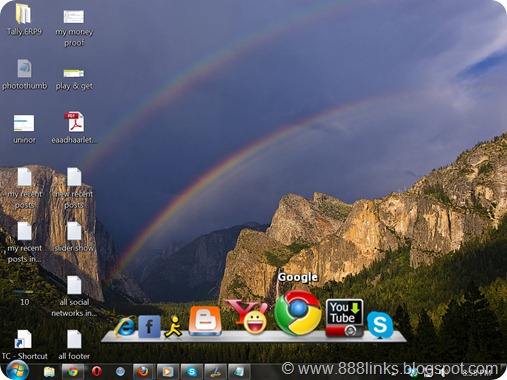Image resolution: width=507 pixels, height=380 pixels.
Task: Switch to Firefox in the taskbar
Action: click(143, 371)
